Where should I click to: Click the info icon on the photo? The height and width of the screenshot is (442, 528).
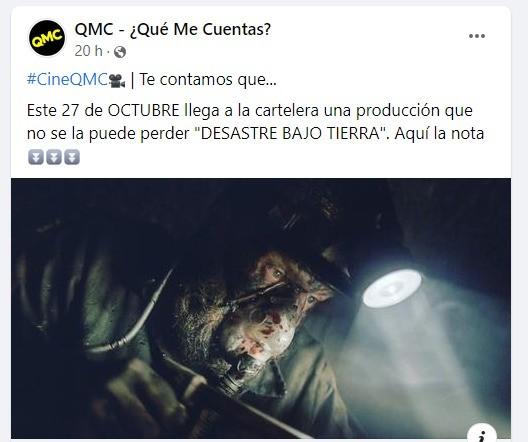click(482, 434)
